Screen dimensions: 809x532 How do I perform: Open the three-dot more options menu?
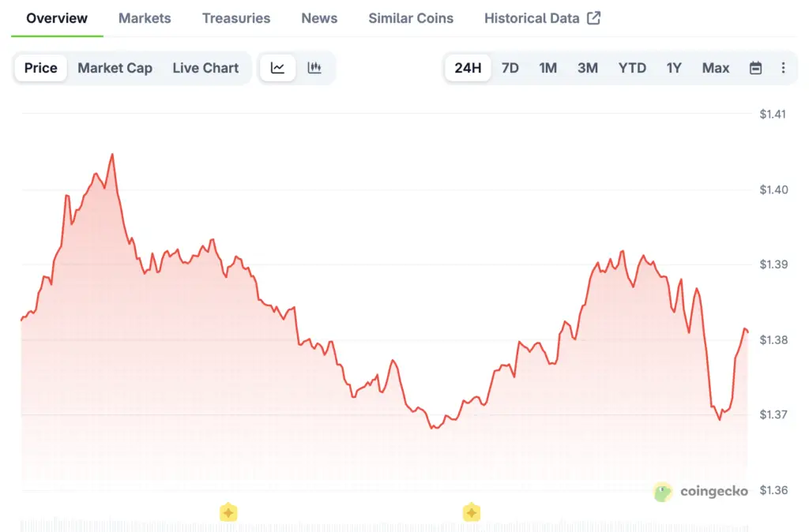pos(783,68)
